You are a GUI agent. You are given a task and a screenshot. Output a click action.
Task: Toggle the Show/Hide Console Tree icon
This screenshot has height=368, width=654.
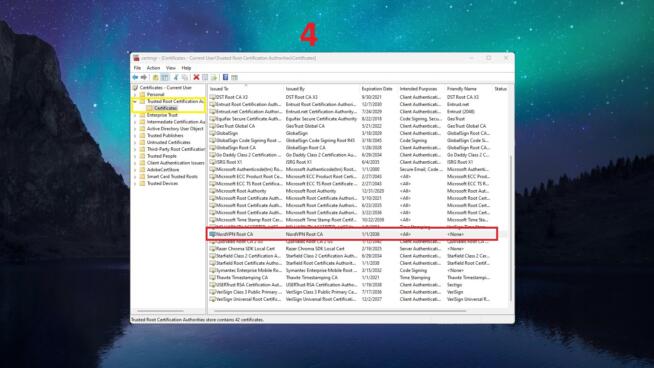(x=165, y=78)
